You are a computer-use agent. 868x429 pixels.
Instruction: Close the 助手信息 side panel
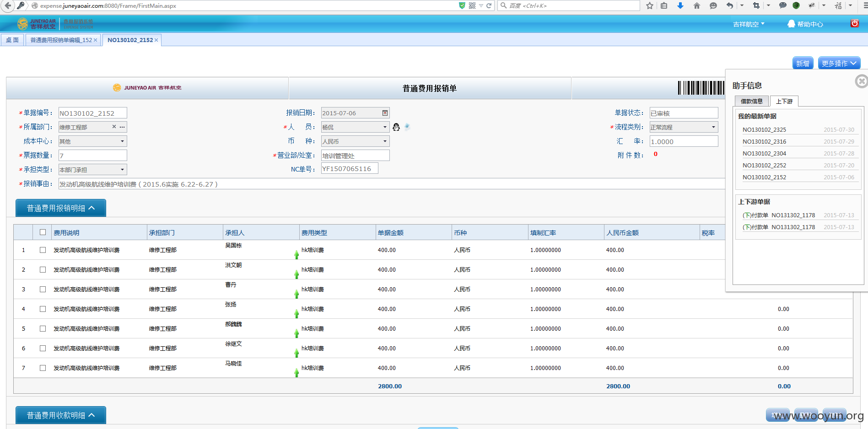(862, 81)
